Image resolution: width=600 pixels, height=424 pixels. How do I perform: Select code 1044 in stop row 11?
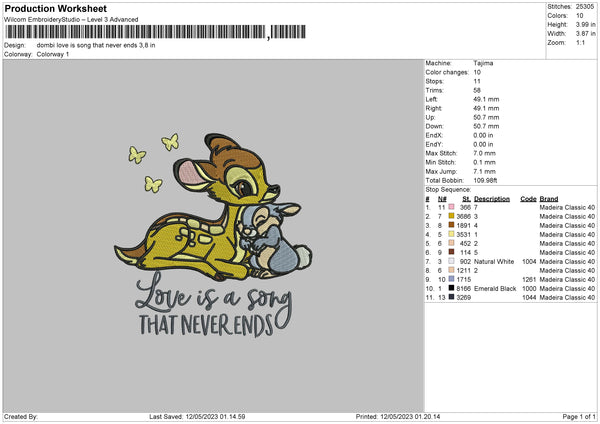tap(529, 297)
